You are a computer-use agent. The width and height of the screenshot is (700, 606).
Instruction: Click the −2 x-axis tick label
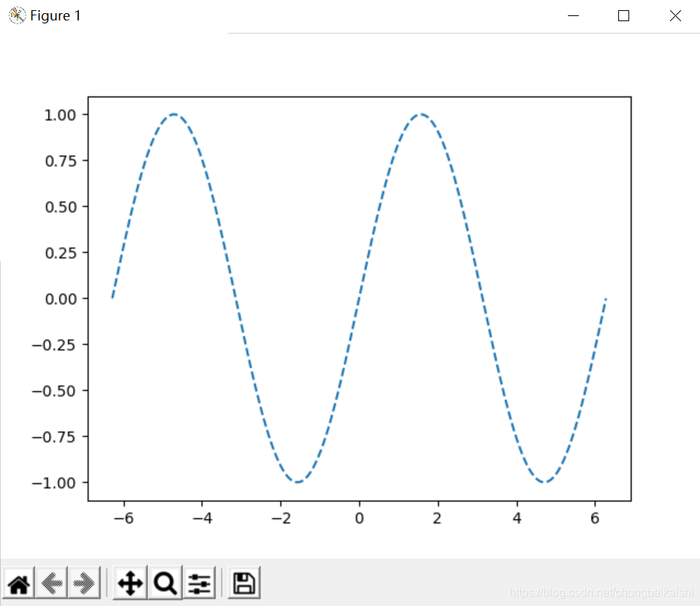click(281, 518)
